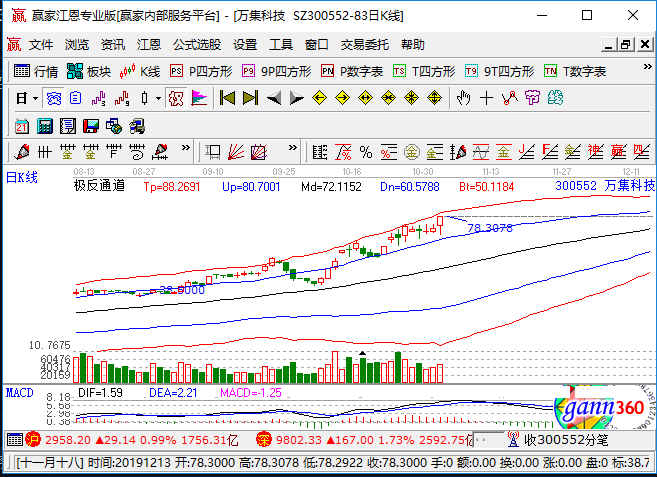
Task: Click the black percent sign tool
Action: (366, 152)
